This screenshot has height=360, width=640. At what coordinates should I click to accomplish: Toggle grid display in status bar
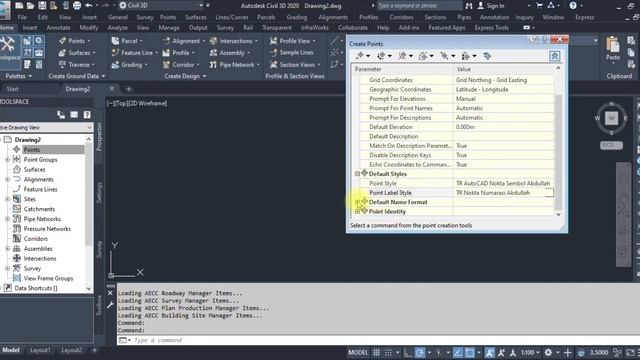(x=376, y=352)
